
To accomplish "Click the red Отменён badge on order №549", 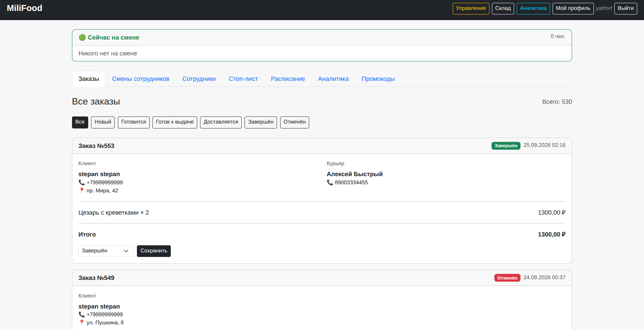I will pyautogui.click(x=507, y=278).
